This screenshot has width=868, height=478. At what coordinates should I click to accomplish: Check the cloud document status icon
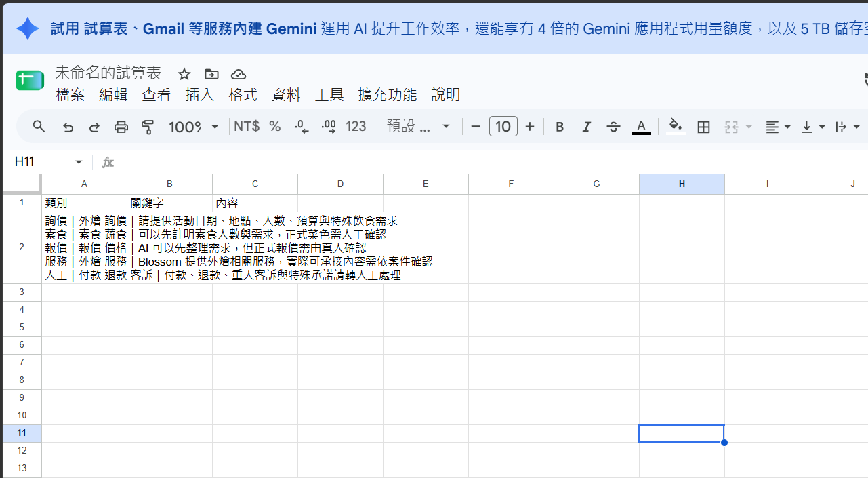(x=239, y=75)
